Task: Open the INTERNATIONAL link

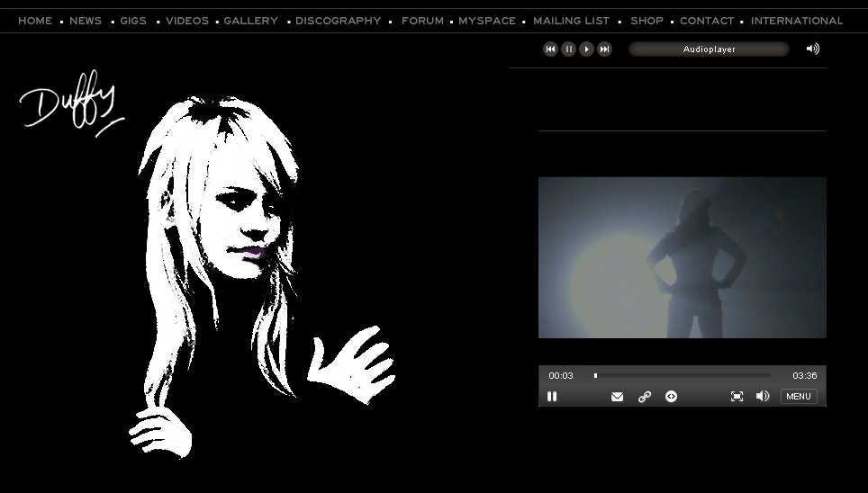Action: 797,21
